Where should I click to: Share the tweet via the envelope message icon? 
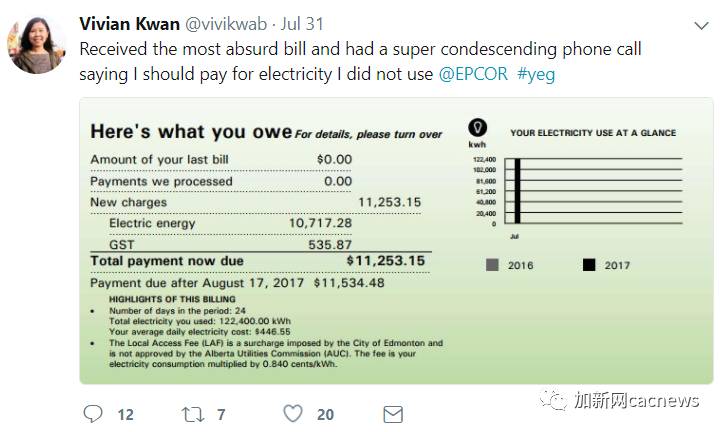(x=393, y=414)
